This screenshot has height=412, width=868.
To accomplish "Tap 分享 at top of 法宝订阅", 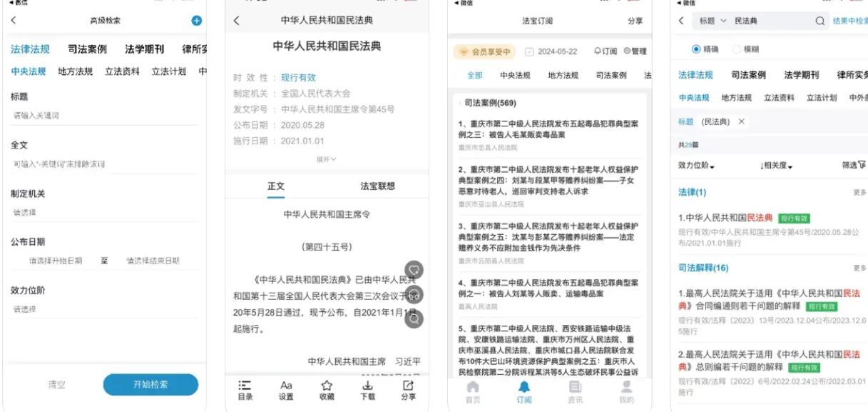I will [635, 21].
